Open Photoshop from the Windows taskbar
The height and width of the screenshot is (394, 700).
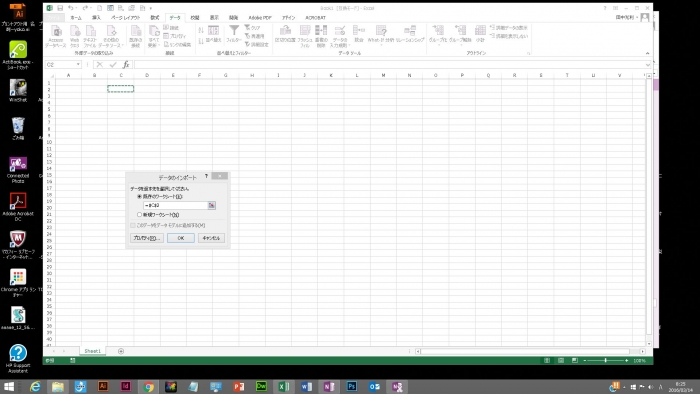point(351,386)
